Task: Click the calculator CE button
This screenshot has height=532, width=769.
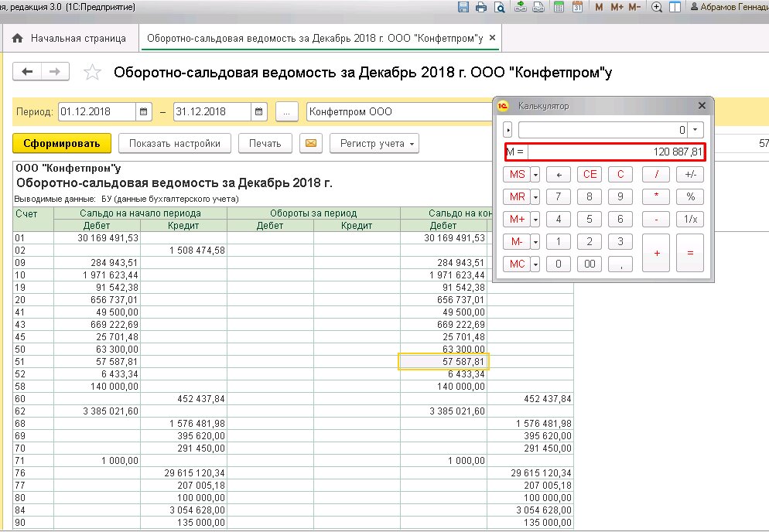Action: coord(590,174)
